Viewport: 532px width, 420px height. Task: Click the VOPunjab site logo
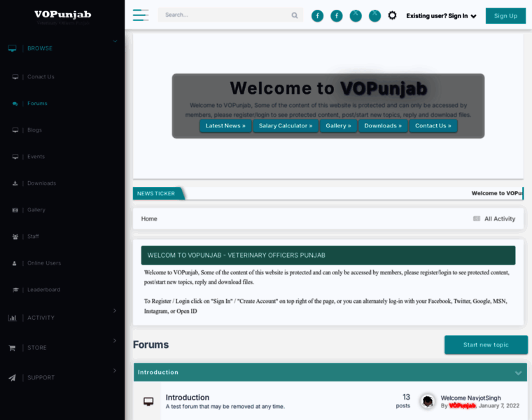pos(63,15)
